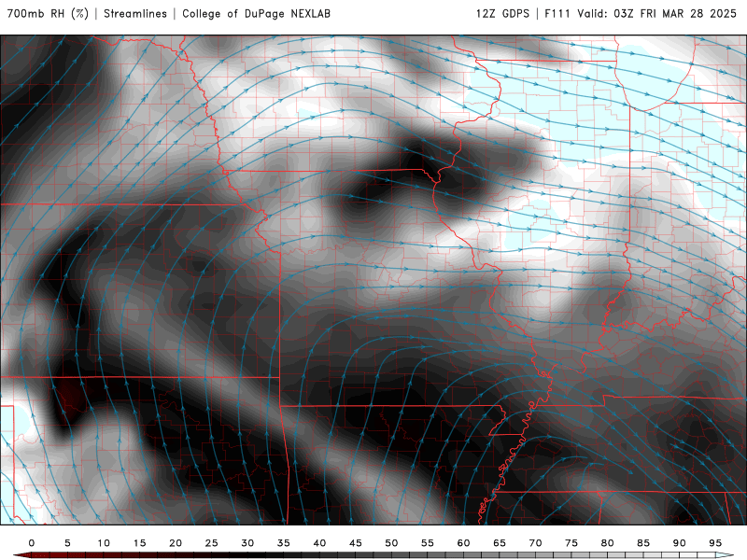Click the "15" value on the color scale

pos(139,543)
